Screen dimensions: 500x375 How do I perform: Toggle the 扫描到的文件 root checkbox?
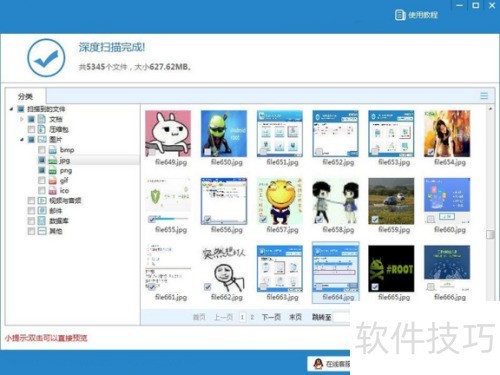point(21,109)
